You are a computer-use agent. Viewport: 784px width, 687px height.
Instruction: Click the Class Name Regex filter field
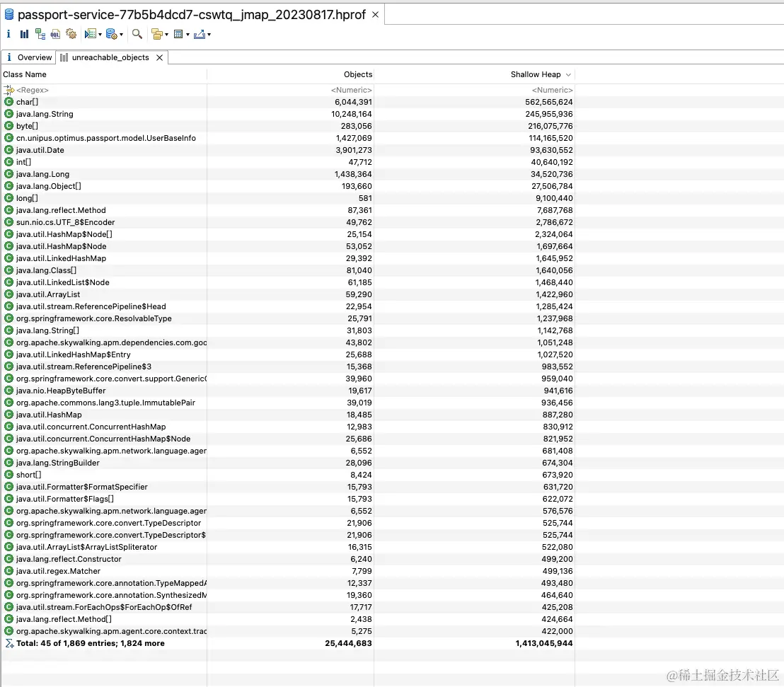pos(103,90)
